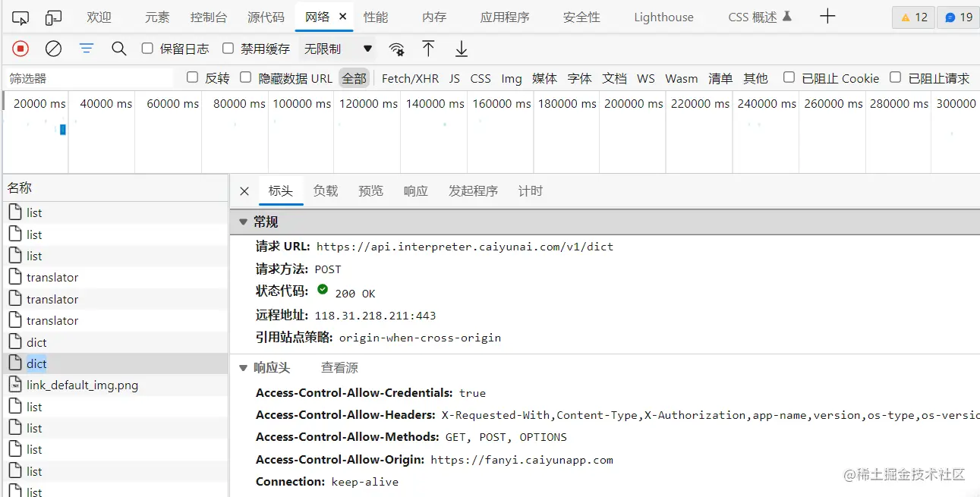Open the 内存 tab
This screenshot has height=497, width=980.
(x=434, y=17)
